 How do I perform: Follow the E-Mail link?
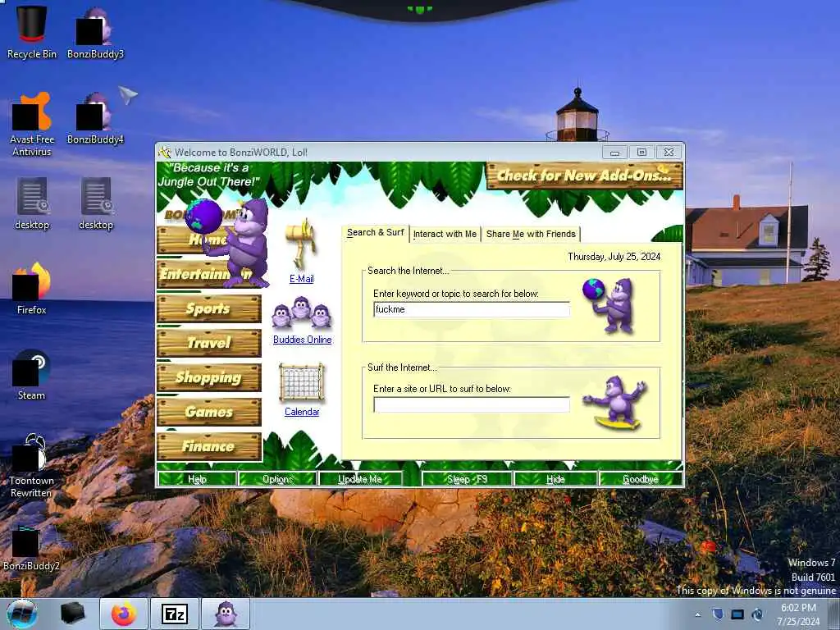[302, 279]
